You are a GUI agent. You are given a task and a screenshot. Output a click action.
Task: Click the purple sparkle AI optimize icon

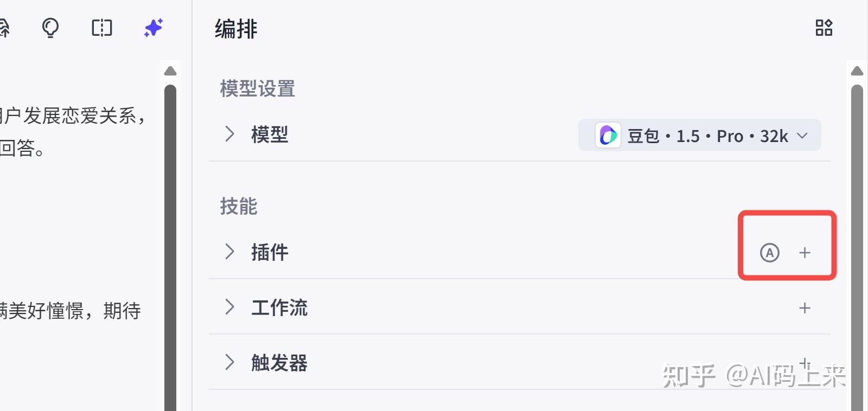(154, 28)
